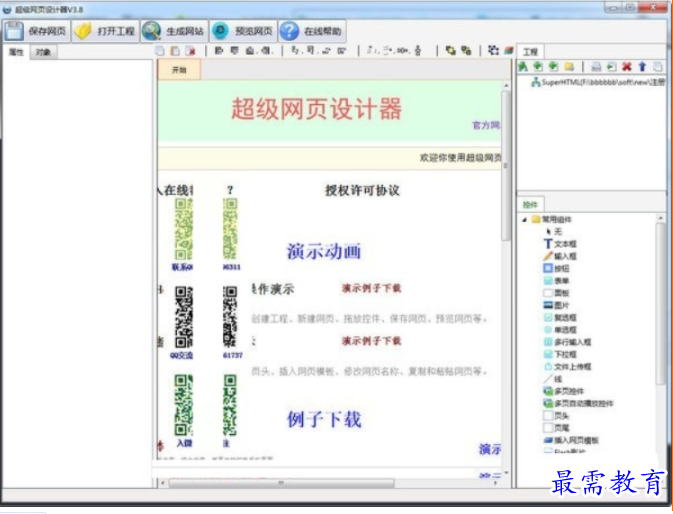Image resolution: width=673 pixels, height=514 pixels.
Task: Click the 例子下载 heading on the canvas
Action: pos(324,419)
